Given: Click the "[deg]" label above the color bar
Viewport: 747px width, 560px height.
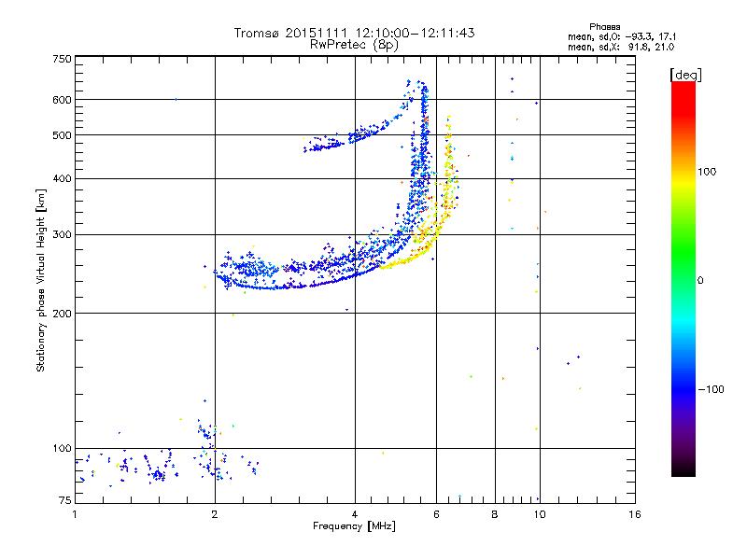Looking at the screenshot, I should (685, 75).
